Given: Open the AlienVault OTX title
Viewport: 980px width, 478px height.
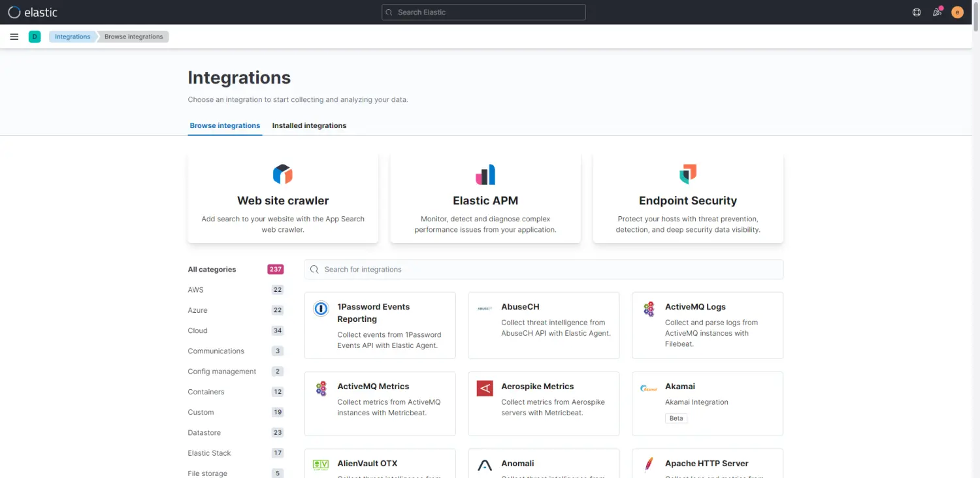Looking at the screenshot, I should click(x=367, y=464).
